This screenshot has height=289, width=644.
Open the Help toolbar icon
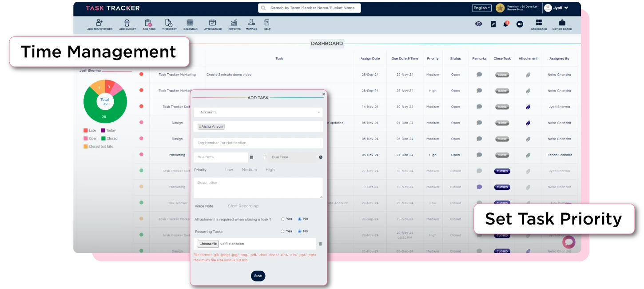click(x=267, y=24)
